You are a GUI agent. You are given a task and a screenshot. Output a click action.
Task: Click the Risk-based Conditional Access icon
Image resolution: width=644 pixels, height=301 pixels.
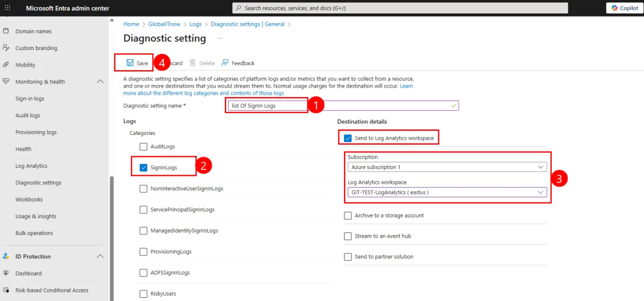6,290
